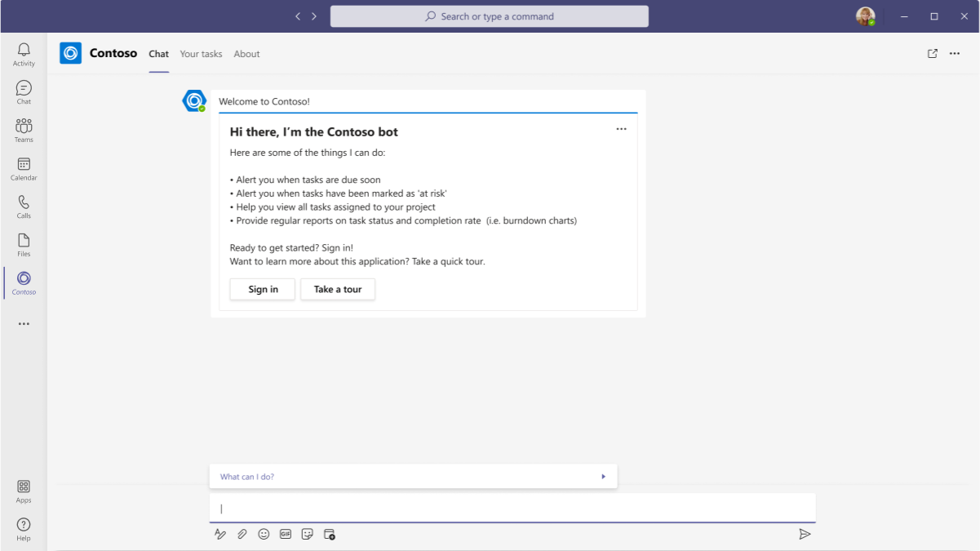Click the 'Welcome to Contoso!' text

[x=264, y=102]
